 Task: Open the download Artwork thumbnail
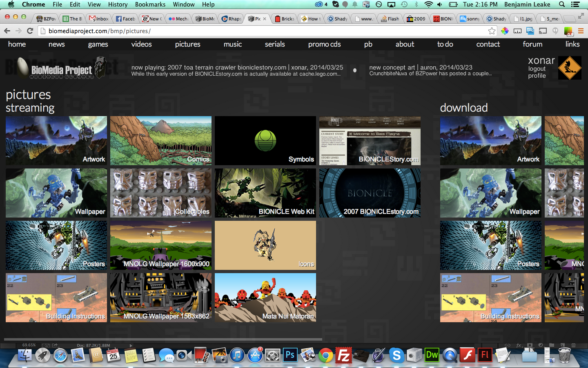click(x=491, y=141)
